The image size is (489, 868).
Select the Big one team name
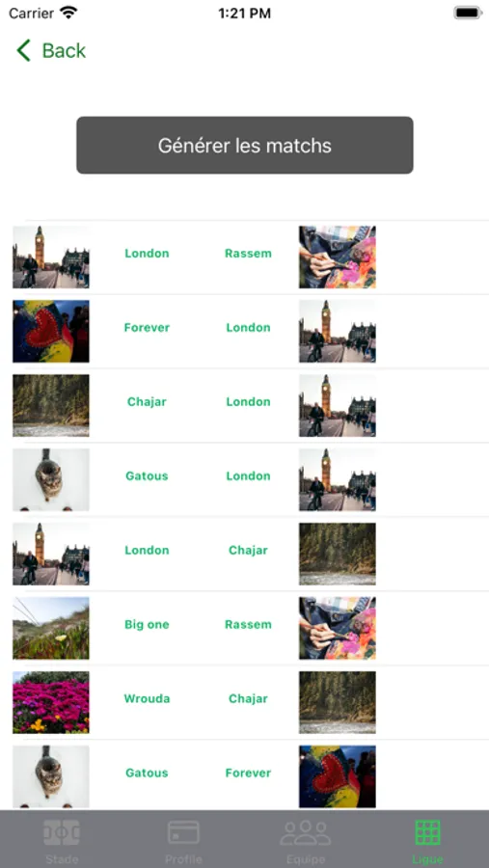click(x=147, y=624)
